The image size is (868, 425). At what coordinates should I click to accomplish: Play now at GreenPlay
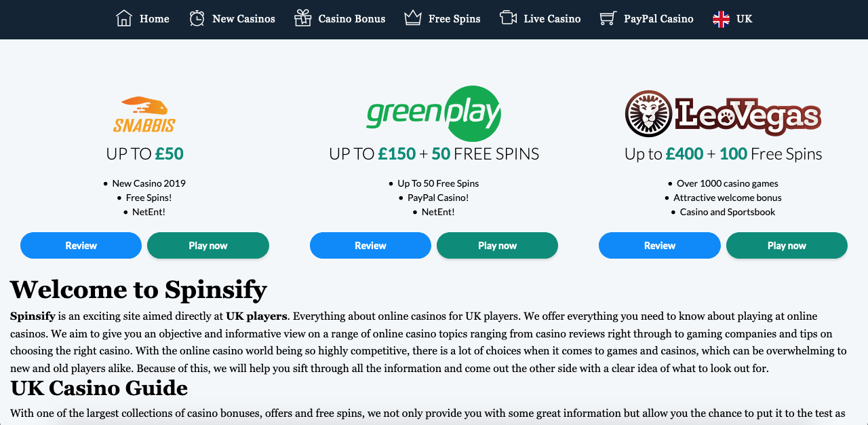coord(497,246)
